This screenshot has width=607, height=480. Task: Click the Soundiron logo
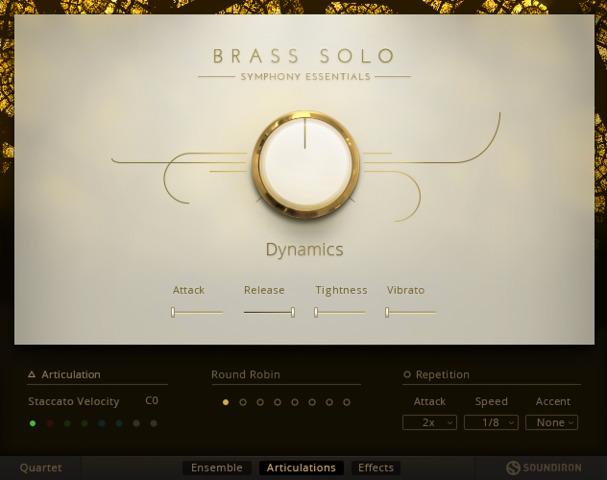click(x=544, y=468)
